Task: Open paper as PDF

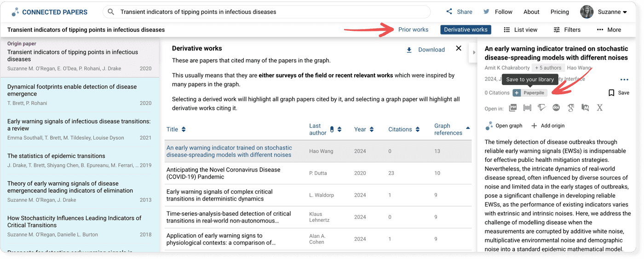Action: [513, 108]
